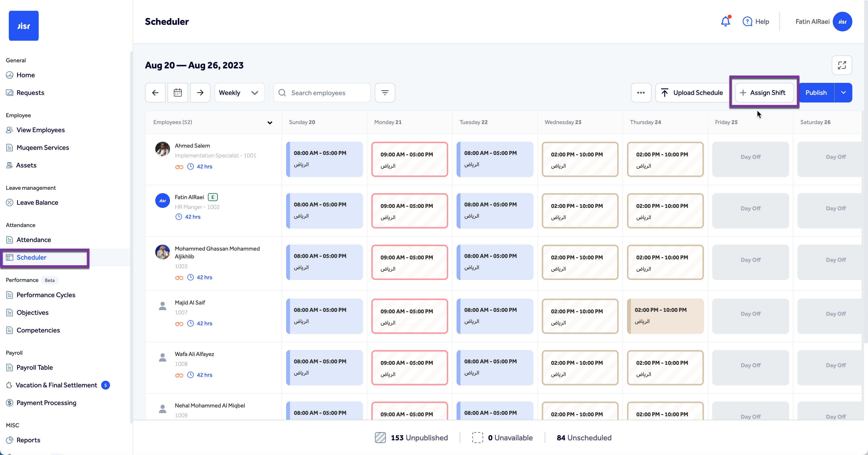Navigate to previous week with left arrow
This screenshot has width=868, height=455.
pos(155,92)
